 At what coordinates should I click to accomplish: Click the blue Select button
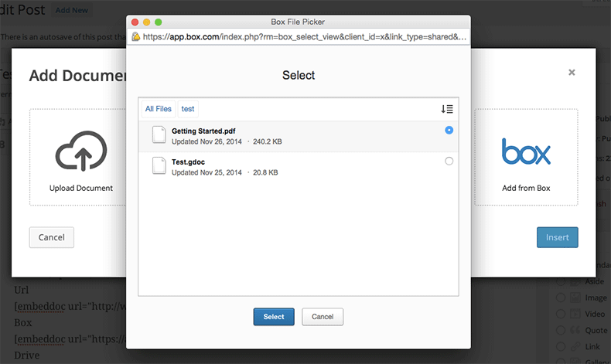point(274,317)
